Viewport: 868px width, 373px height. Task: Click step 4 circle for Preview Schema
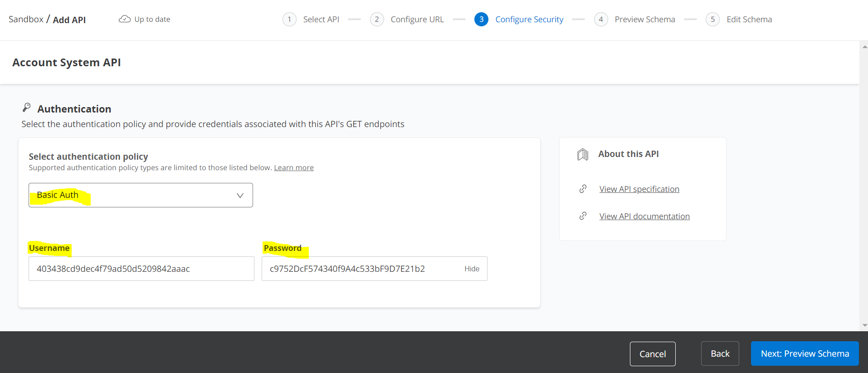601,20
